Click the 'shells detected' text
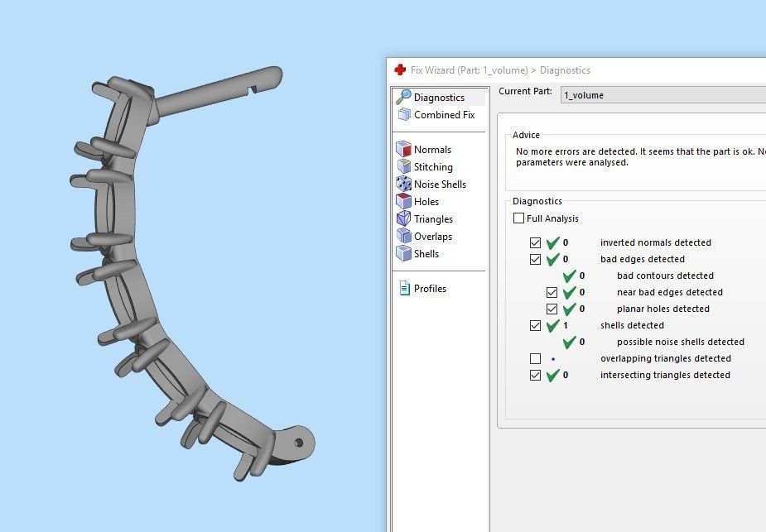 632,325
